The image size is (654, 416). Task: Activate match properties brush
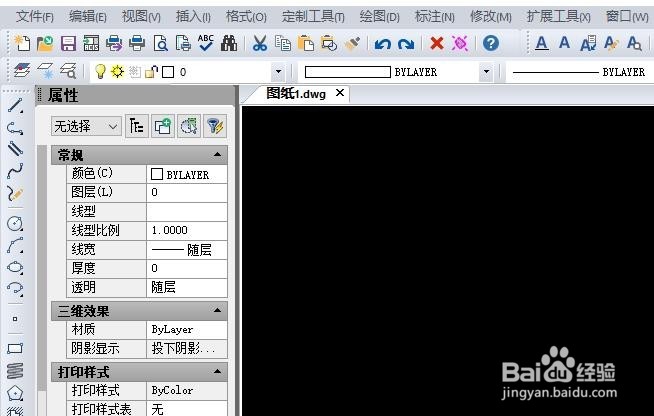pyautogui.click(x=352, y=43)
